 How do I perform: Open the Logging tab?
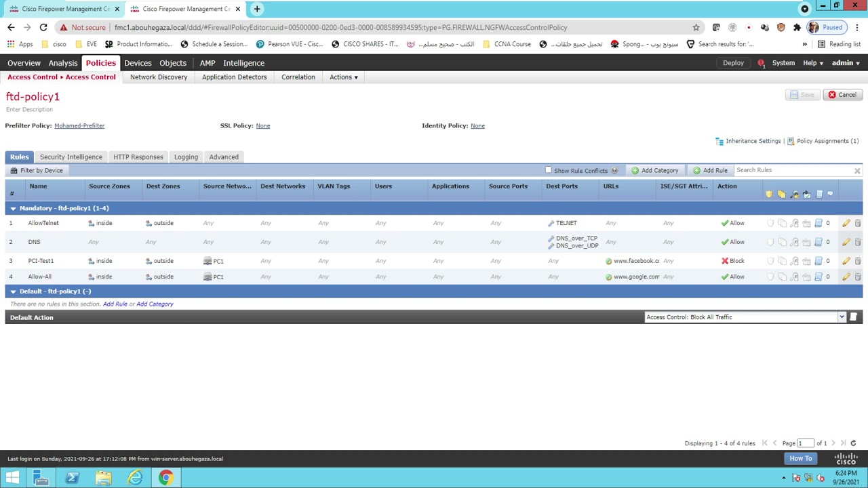tap(186, 157)
